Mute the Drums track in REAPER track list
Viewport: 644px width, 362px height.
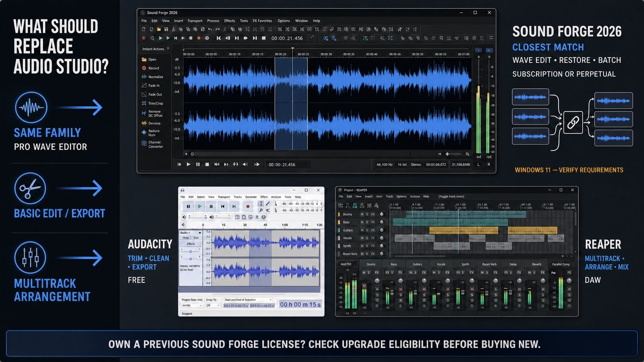click(x=362, y=214)
